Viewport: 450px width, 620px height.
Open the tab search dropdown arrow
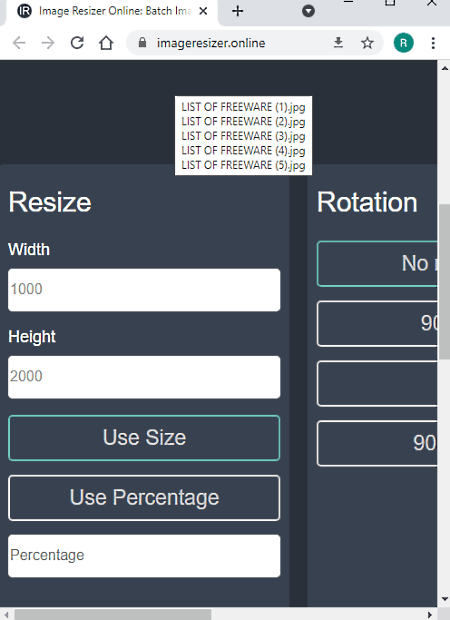tap(308, 11)
